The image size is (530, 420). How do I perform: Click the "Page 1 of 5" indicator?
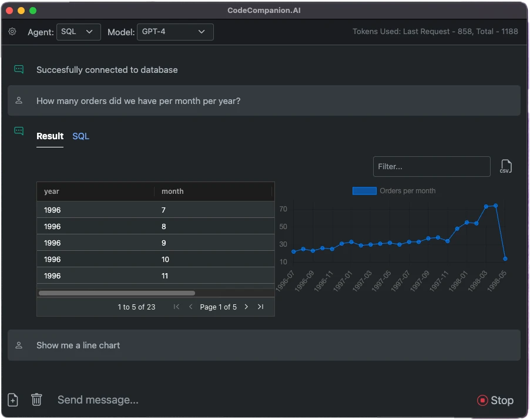coord(219,307)
